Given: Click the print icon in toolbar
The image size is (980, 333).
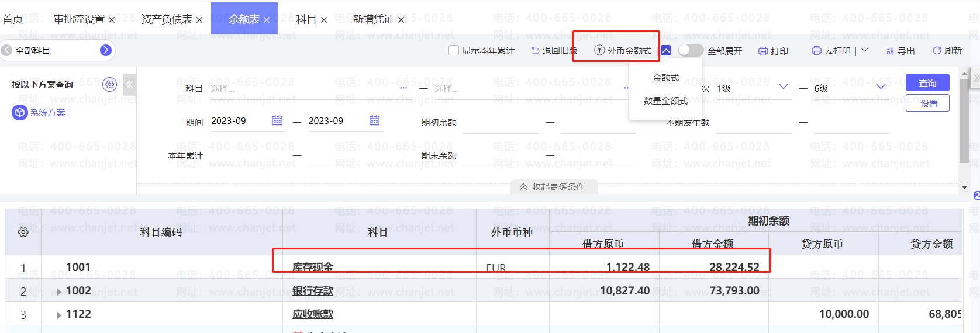Looking at the screenshot, I should [x=763, y=51].
